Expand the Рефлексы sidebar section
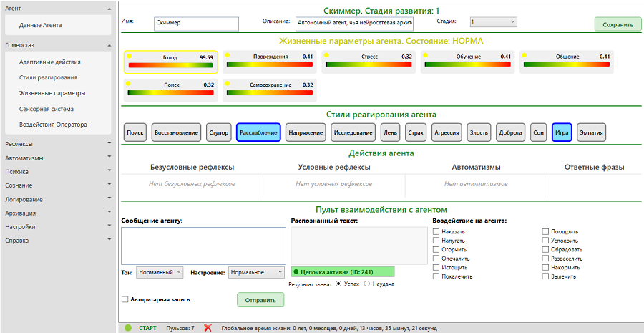Viewport: 644px width, 333px height. 56,144
